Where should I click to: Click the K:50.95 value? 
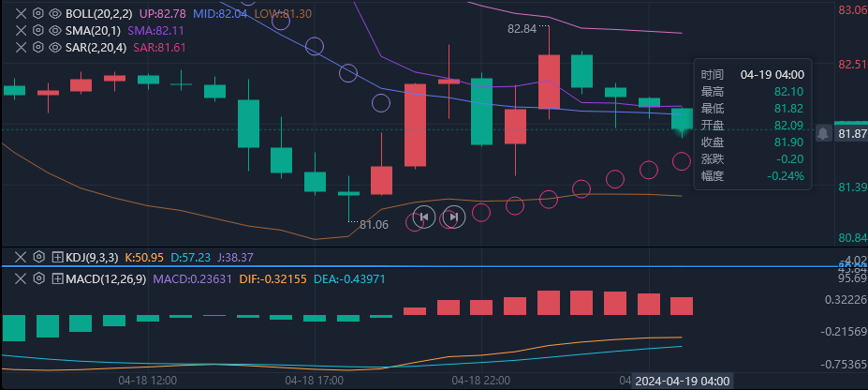click(x=144, y=257)
